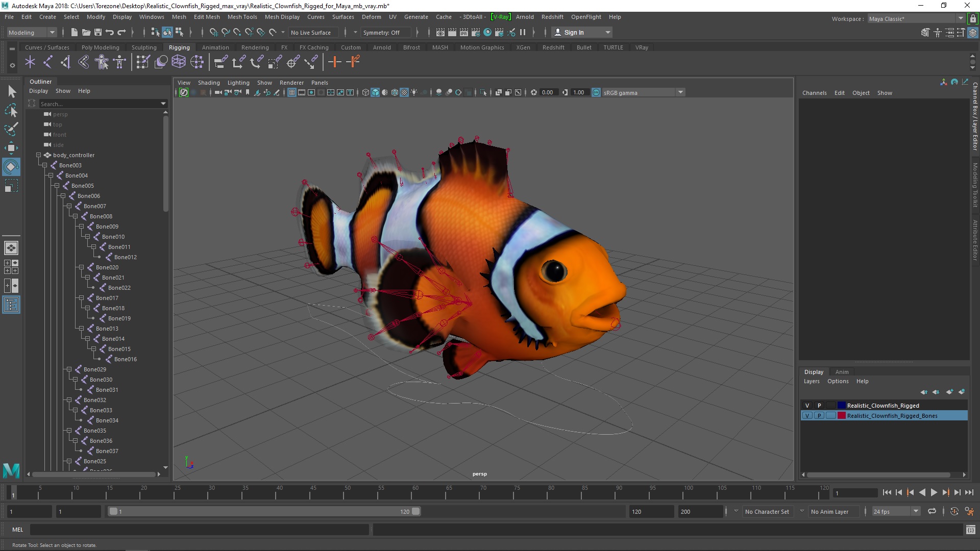The width and height of the screenshot is (980, 551).
Task: Click the Undo arrow in status line
Action: (109, 32)
